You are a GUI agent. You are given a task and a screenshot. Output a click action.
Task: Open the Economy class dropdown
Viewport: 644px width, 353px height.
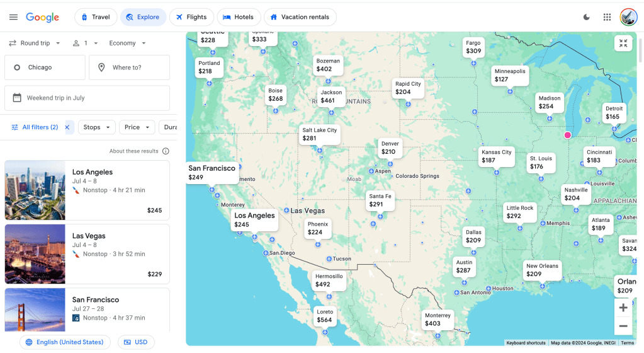coord(128,43)
